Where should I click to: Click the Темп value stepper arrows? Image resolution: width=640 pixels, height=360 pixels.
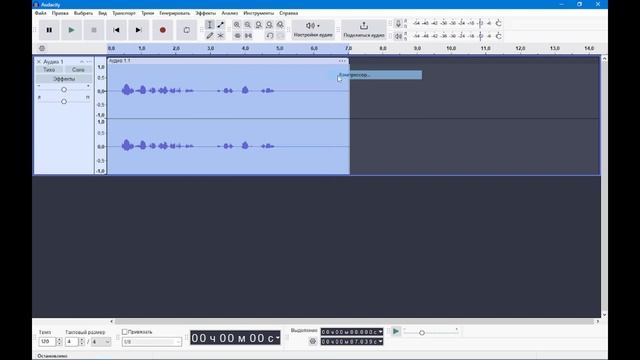(x=59, y=341)
